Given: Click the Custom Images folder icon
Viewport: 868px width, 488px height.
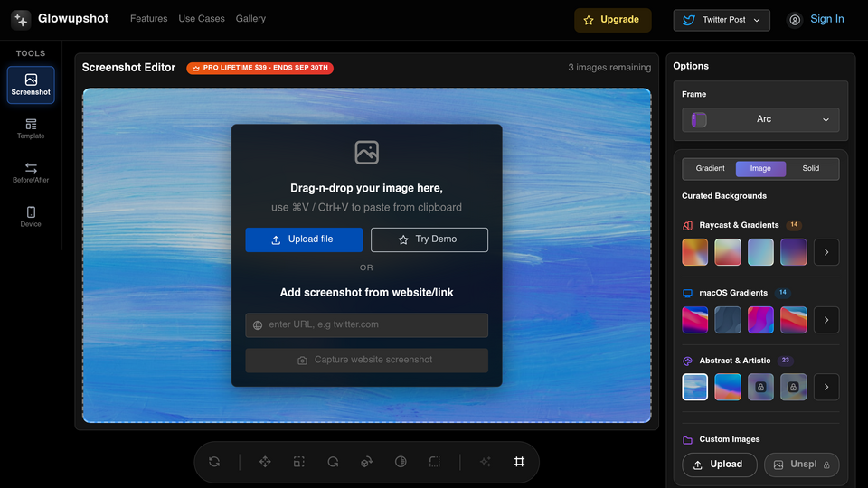Looking at the screenshot, I should 687,440.
